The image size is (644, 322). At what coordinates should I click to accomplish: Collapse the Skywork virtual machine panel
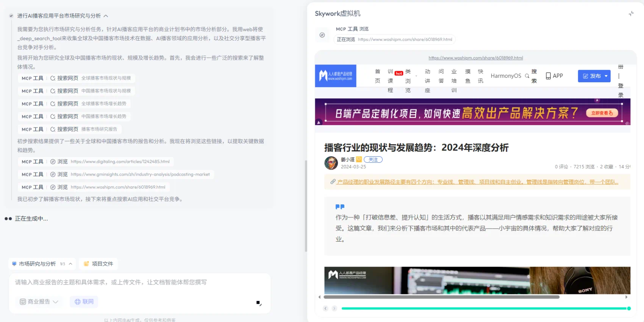click(631, 14)
